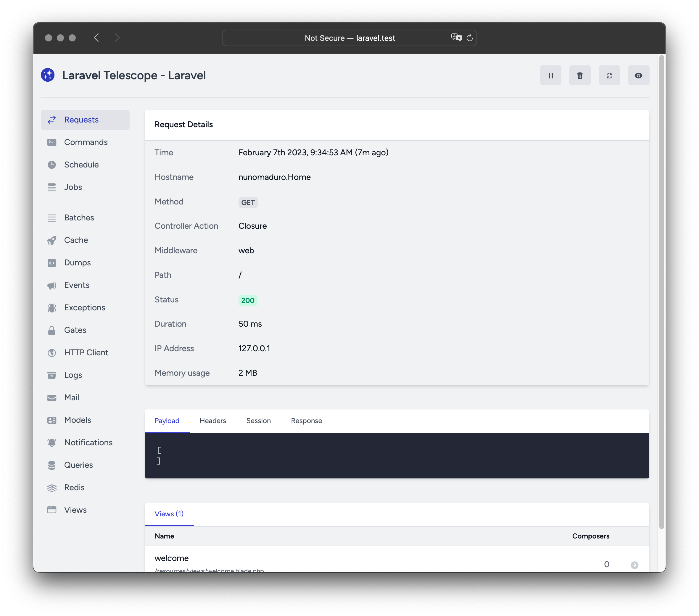Select the Notifications sidebar item
The height and width of the screenshot is (616, 699).
[88, 442]
